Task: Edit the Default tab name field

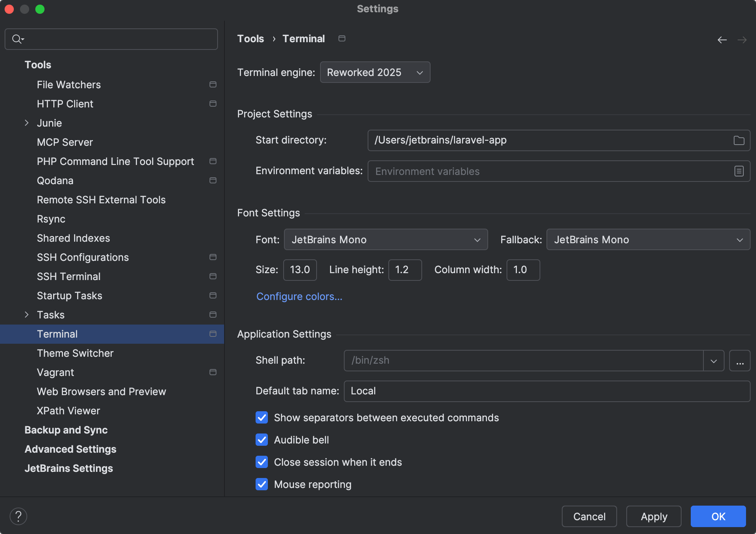Action: (546, 391)
